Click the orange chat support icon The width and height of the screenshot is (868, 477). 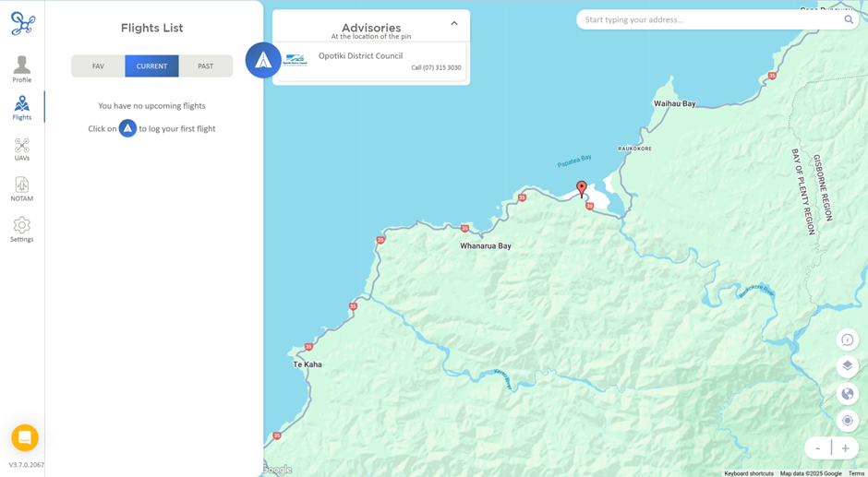click(x=25, y=437)
